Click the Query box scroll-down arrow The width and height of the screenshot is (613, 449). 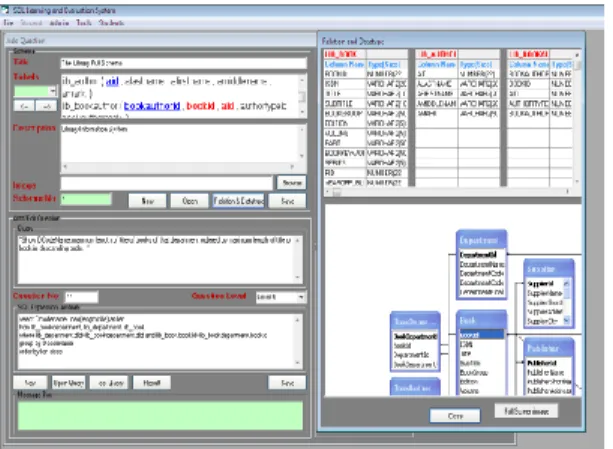coord(298,278)
